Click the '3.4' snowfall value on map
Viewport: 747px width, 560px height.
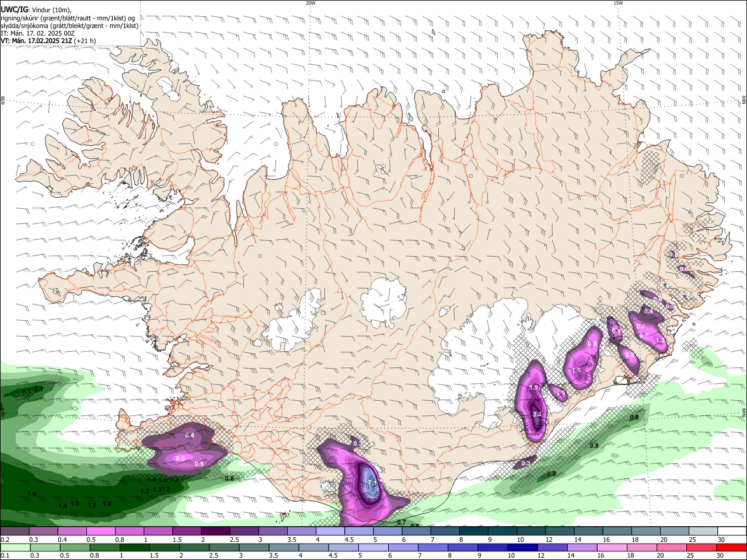point(537,414)
